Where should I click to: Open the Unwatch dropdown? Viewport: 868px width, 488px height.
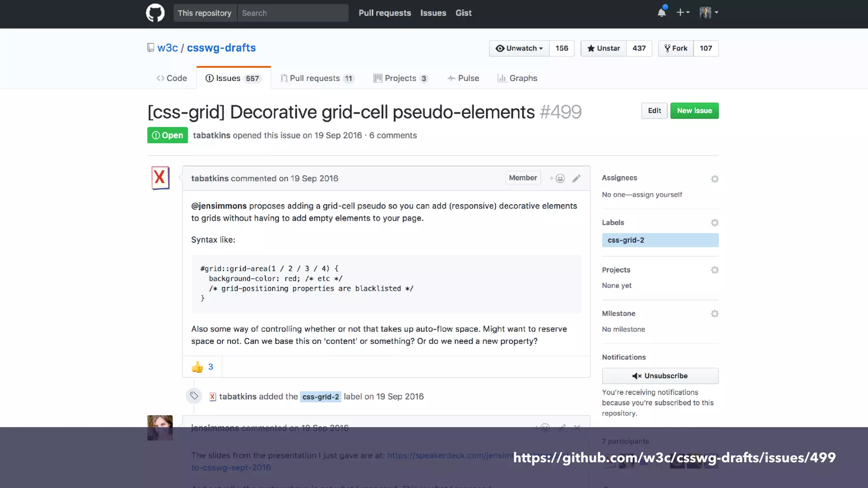point(519,48)
